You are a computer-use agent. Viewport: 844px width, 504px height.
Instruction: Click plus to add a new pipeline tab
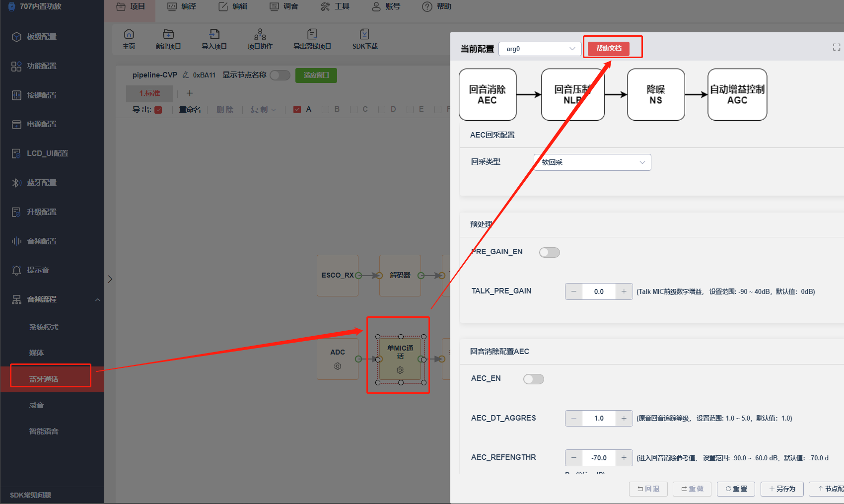pyautogui.click(x=190, y=93)
